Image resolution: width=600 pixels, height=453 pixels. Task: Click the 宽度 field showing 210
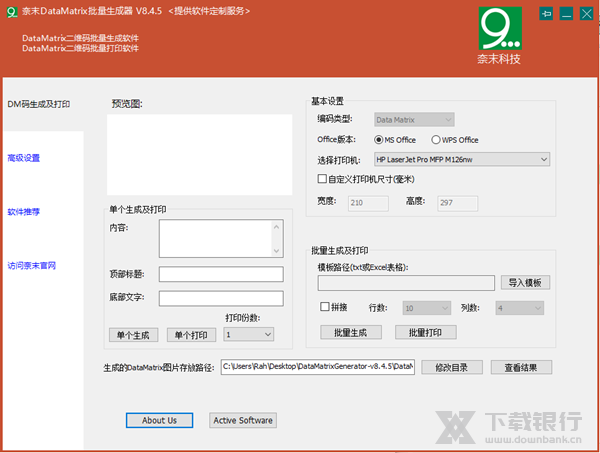[x=368, y=203]
